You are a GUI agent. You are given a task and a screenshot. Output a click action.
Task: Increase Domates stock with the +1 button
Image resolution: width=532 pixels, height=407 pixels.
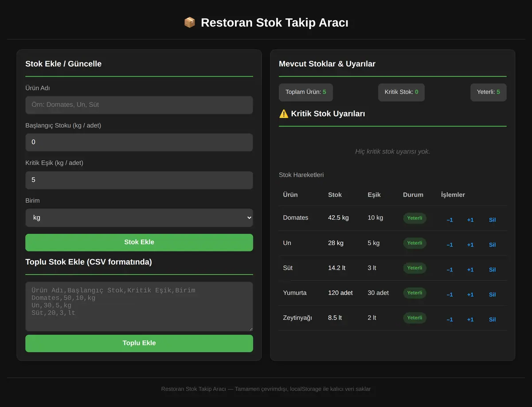(x=470, y=220)
